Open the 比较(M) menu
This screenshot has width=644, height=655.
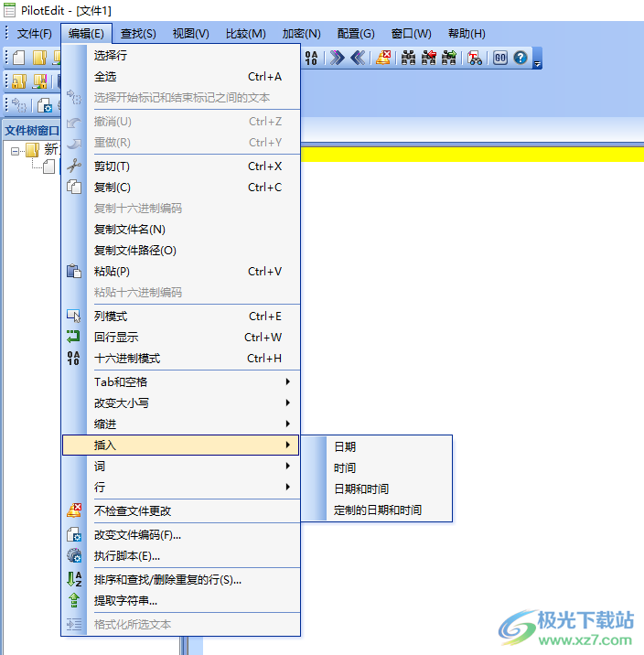click(245, 34)
